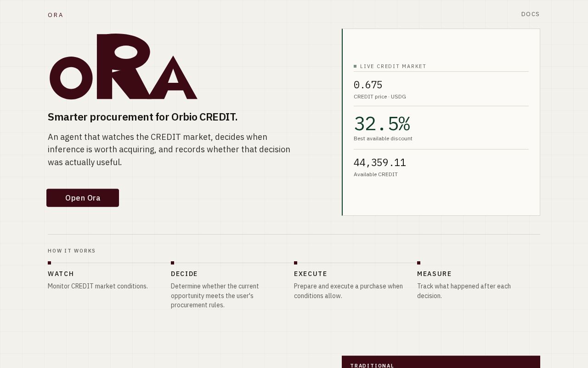
Task: Click the CREDIT price · USDG caption
Action: [x=380, y=97]
